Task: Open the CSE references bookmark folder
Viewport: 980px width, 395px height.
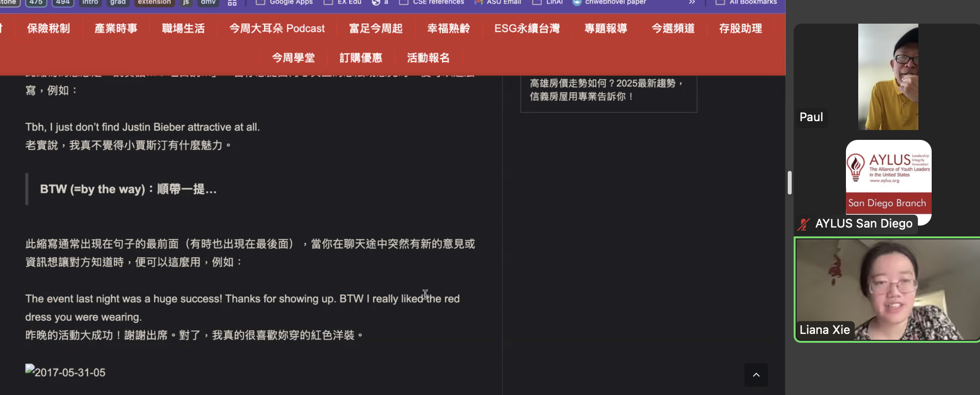Action: point(432,2)
